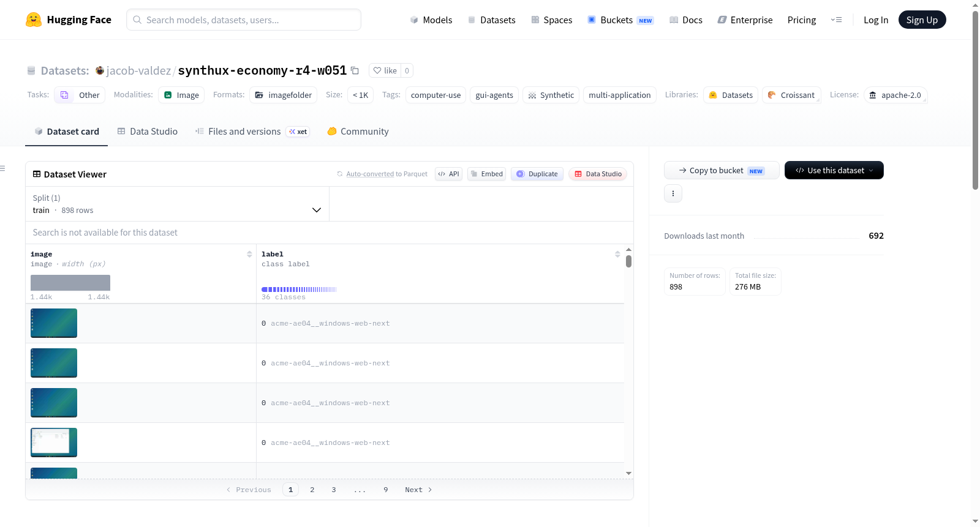980x527 pixels.
Task: Click the apache-2.0 license tag
Action: (x=895, y=95)
